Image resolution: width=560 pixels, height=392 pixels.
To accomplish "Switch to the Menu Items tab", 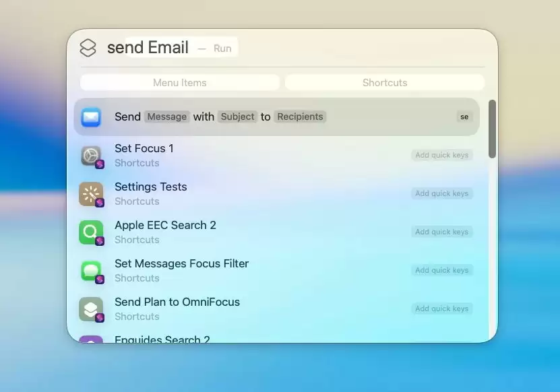I will coord(179,82).
